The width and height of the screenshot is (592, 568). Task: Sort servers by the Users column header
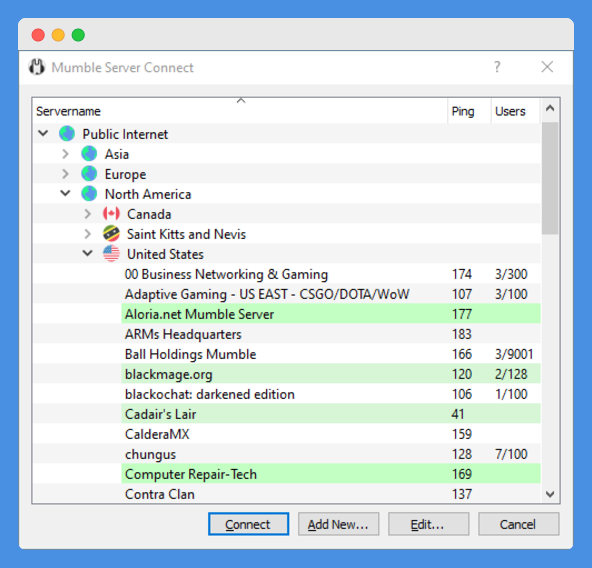[515, 111]
